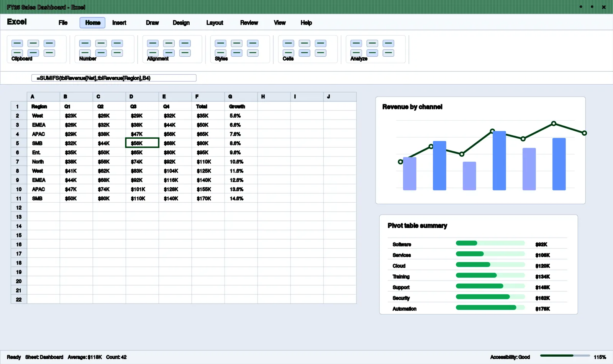Click the Average: $118K status entry

pyautogui.click(x=85, y=357)
